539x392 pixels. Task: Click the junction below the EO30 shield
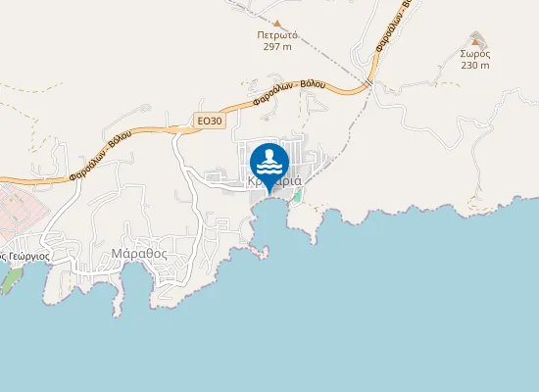178,132
